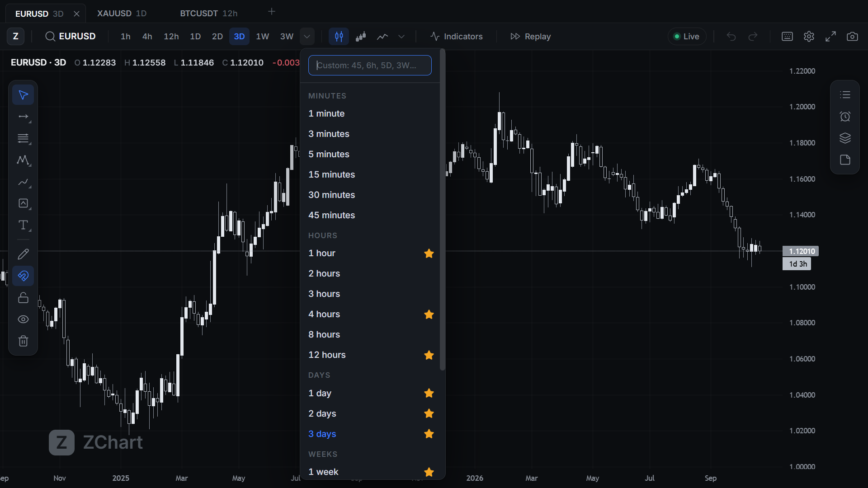Image resolution: width=868 pixels, height=488 pixels.
Task: Open the watchlist panel icon
Action: [845, 95]
